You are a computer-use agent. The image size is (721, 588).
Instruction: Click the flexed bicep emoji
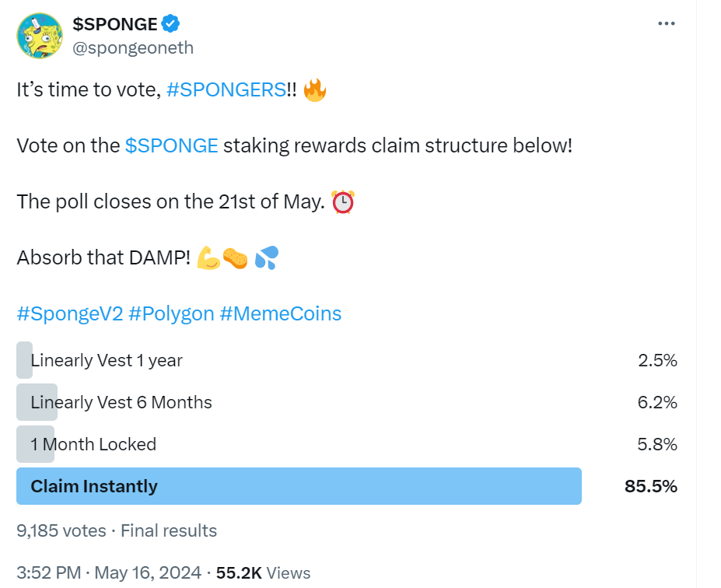pyautogui.click(x=208, y=258)
